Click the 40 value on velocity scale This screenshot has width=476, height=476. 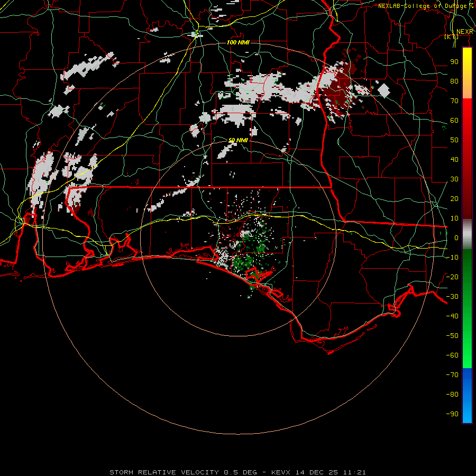[x=454, y=160]
